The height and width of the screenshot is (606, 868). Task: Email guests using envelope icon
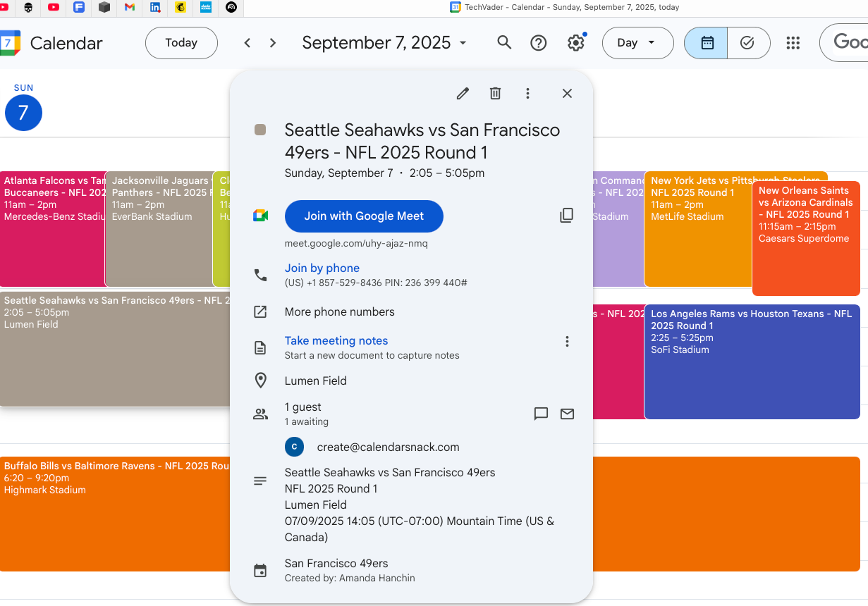(567, 414)
